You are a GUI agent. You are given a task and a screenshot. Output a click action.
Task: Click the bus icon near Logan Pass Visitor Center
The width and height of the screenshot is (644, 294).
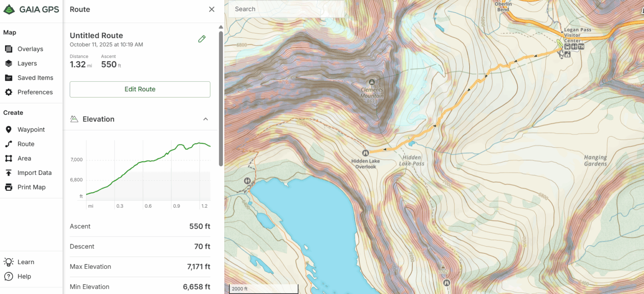pyautogui.click(x=567, y=47)
